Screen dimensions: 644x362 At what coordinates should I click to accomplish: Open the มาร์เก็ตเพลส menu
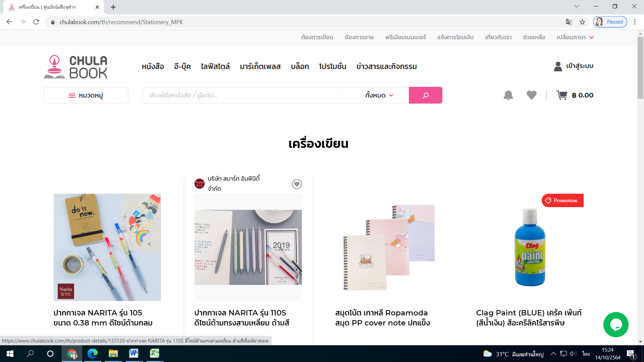pyautogui.click(x=260, y=66)
